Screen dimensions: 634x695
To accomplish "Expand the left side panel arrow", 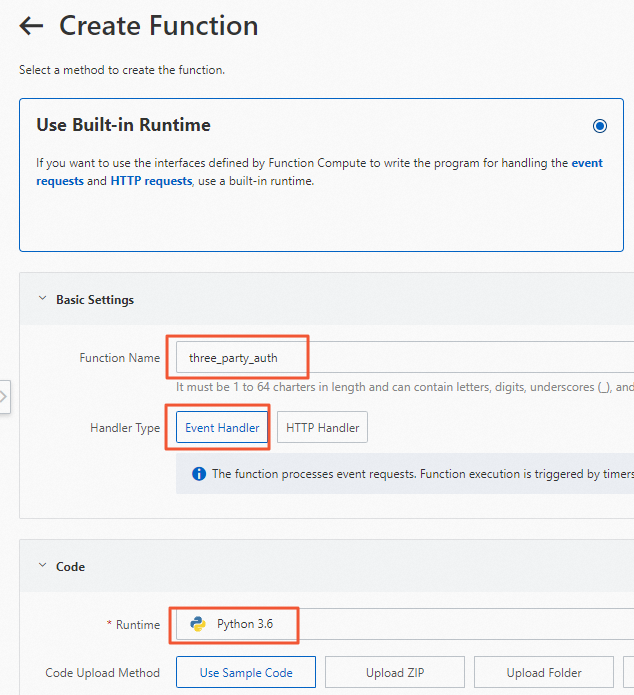I will coord(4,397).
